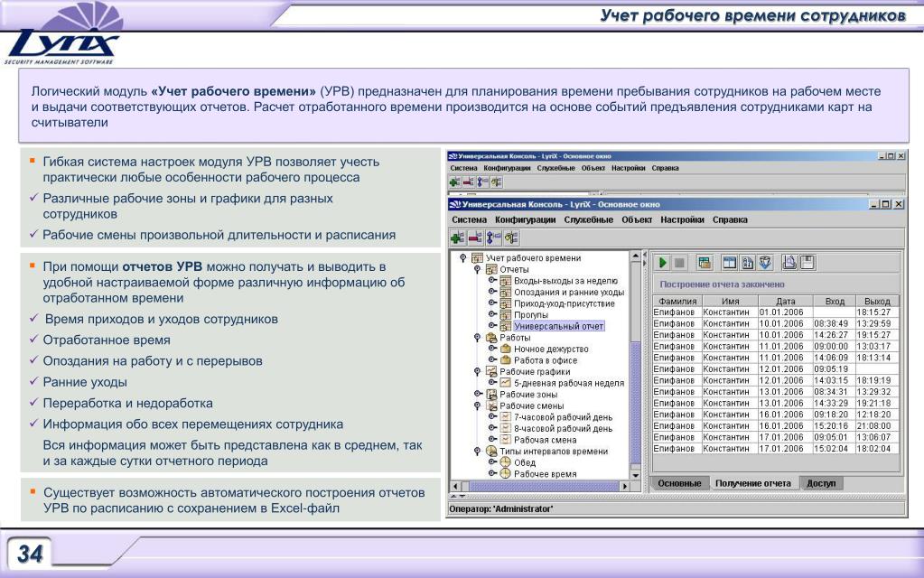Viewport: 924px width, 578px height.
Task: Click the Вход column header
Action: click(835, 301)
